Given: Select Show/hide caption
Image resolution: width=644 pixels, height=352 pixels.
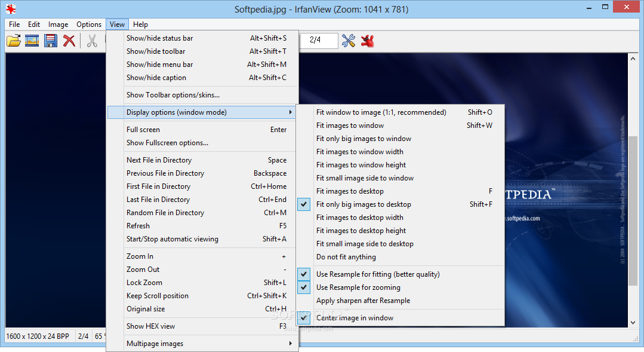Looking at the screenshot, I should pos(202,78).
